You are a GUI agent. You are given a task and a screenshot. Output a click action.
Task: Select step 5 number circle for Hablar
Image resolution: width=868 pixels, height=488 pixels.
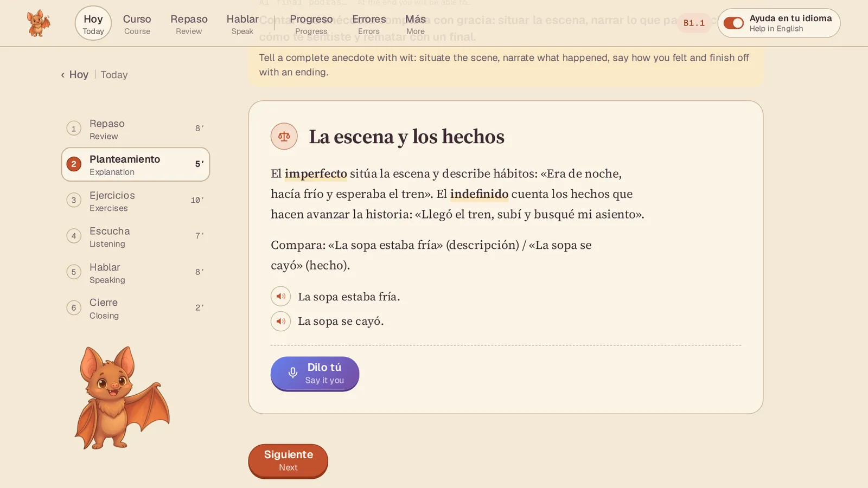[x=74, y=272]
